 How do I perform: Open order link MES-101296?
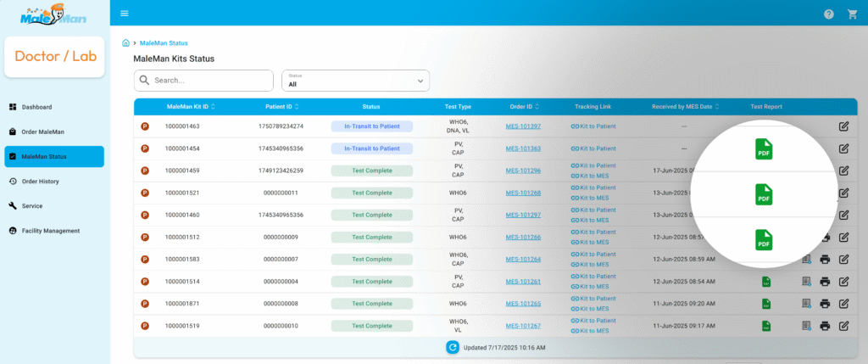523,171
